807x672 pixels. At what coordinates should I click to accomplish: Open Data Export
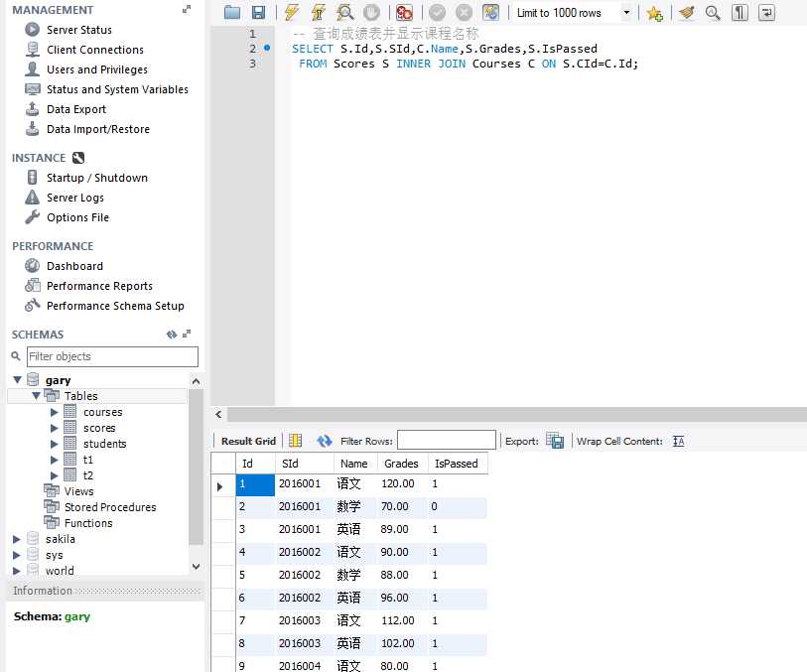(x=76, y=109)
